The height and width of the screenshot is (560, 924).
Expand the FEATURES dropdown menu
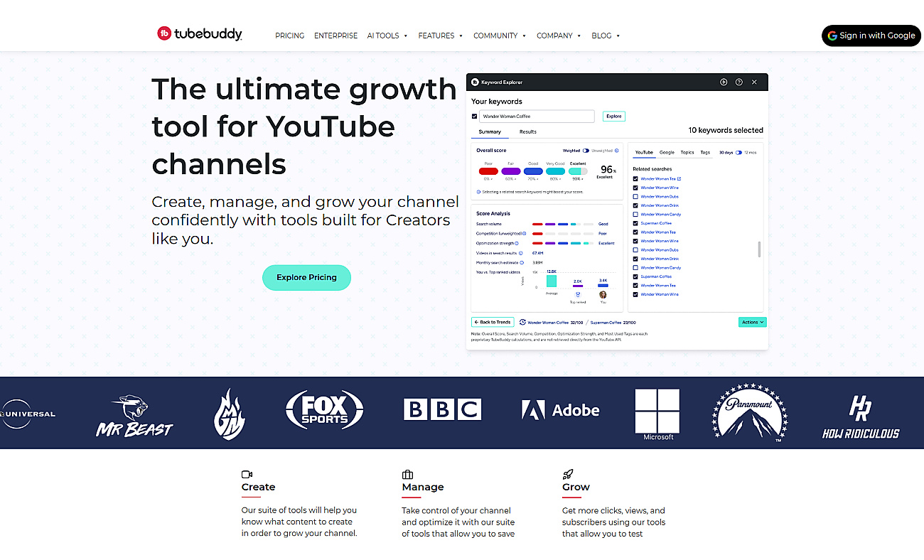[x=441, y=36]
